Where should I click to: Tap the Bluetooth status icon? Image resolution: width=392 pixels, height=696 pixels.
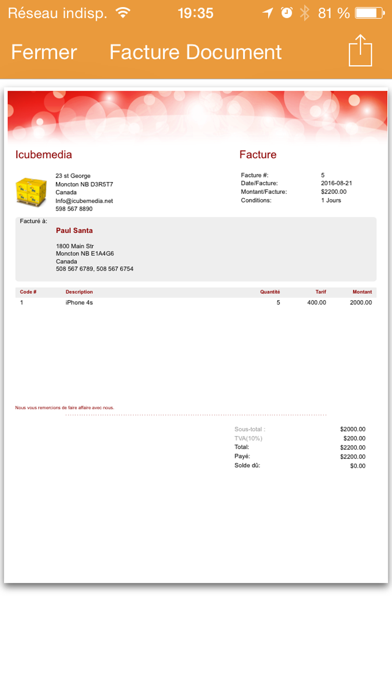305,13
